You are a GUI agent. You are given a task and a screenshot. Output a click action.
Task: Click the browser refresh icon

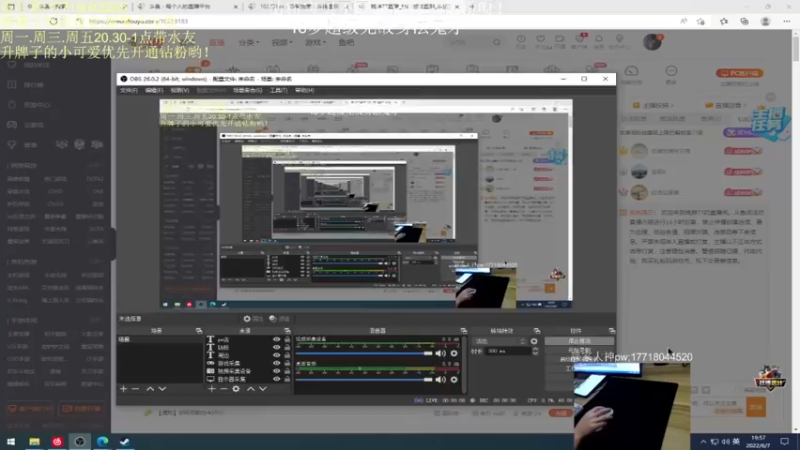click(54, 21)
